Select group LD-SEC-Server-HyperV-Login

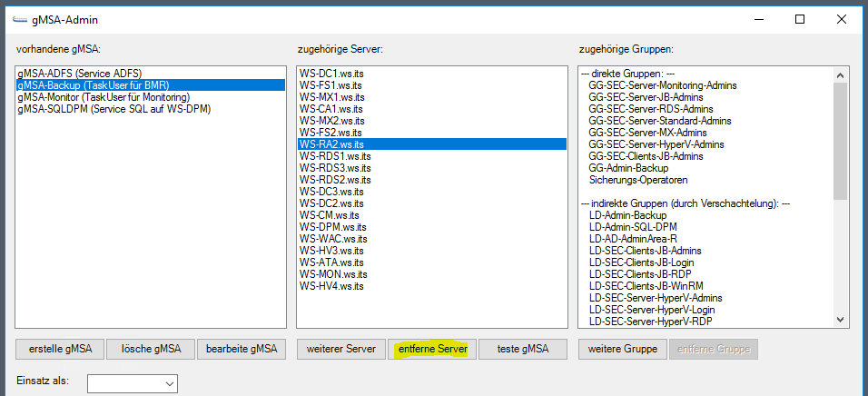coord(652,310)
